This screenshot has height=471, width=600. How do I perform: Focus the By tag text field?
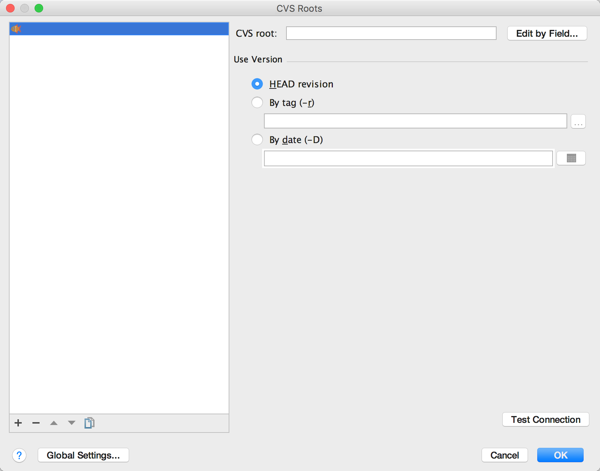pos(415,121)
